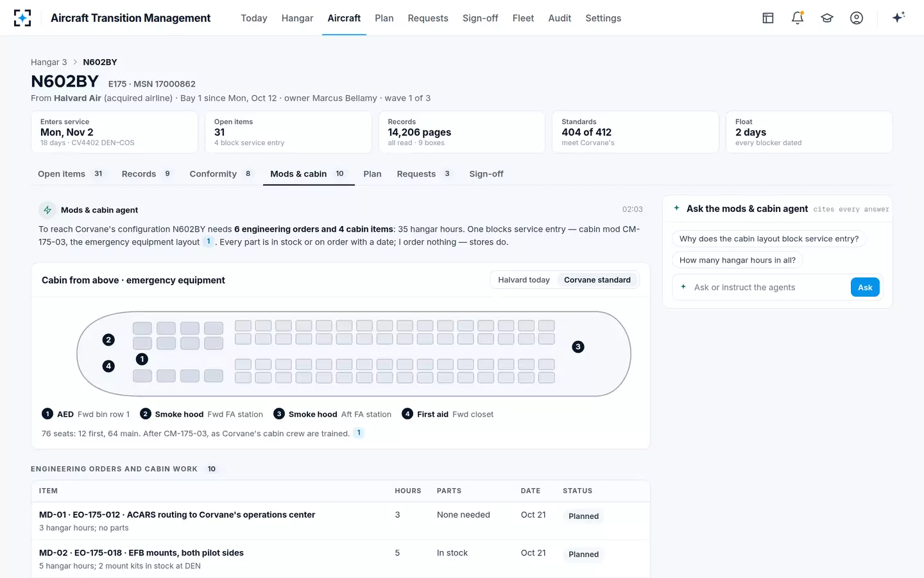Open the Today nav item

254,18
